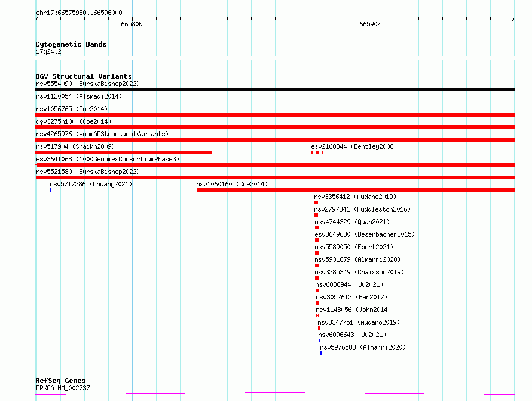Click the nsv5554090 (ByrskaBishop2022) label

coord(88,84)
